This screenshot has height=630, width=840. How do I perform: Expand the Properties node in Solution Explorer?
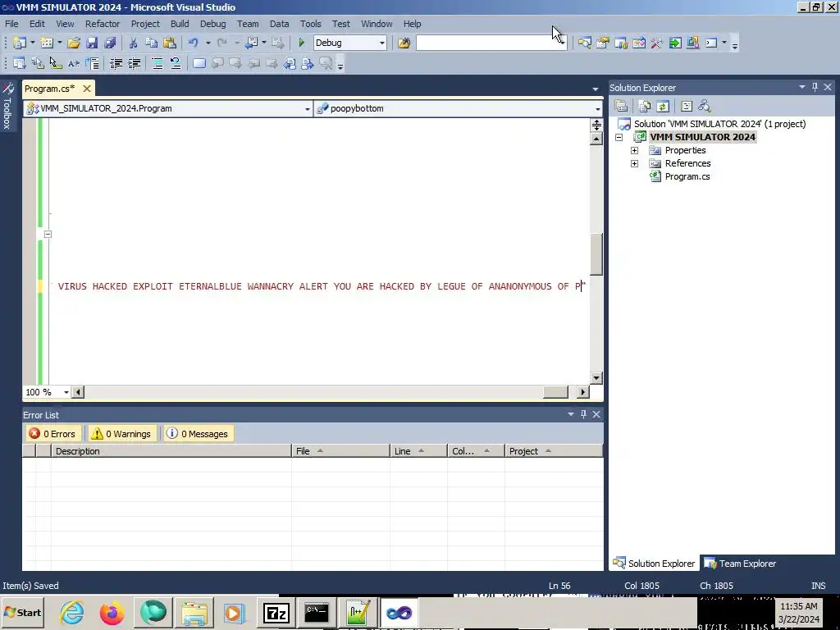634,151
